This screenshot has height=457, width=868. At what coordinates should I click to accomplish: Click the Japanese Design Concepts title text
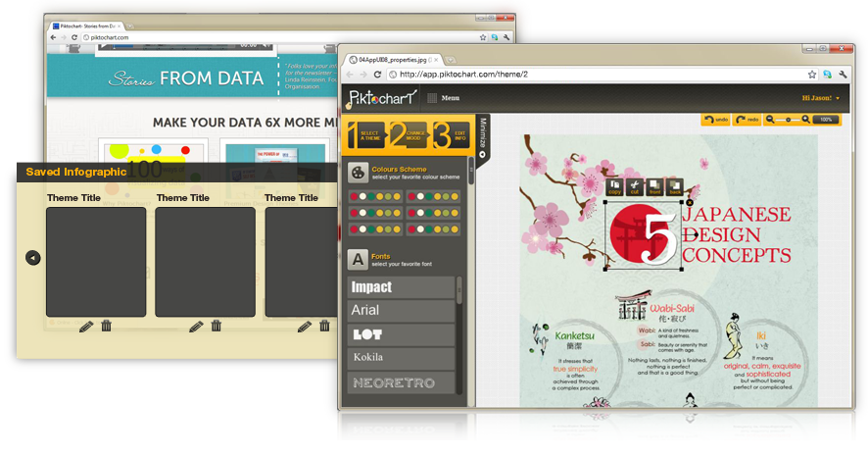737,234
